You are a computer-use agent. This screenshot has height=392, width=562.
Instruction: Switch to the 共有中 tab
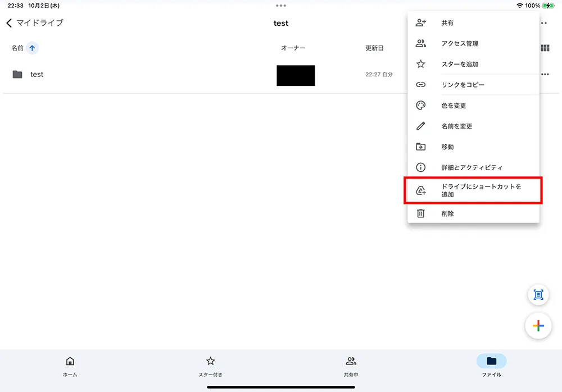(351, 366)
